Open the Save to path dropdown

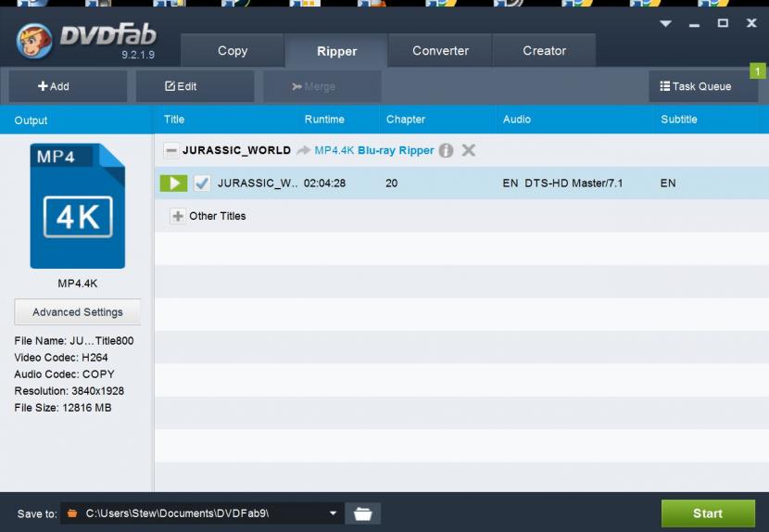click(333, 513)
